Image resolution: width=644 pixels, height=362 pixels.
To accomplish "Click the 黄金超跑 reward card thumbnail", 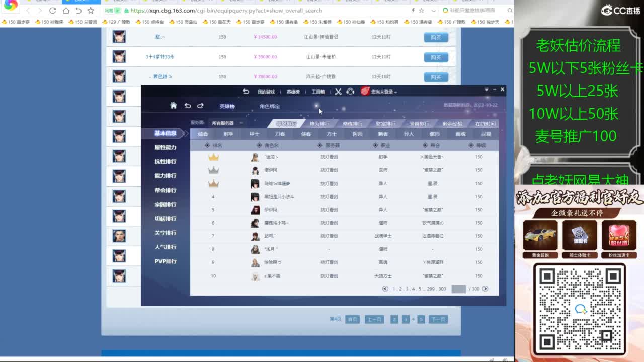I will [x=540, y=236].
